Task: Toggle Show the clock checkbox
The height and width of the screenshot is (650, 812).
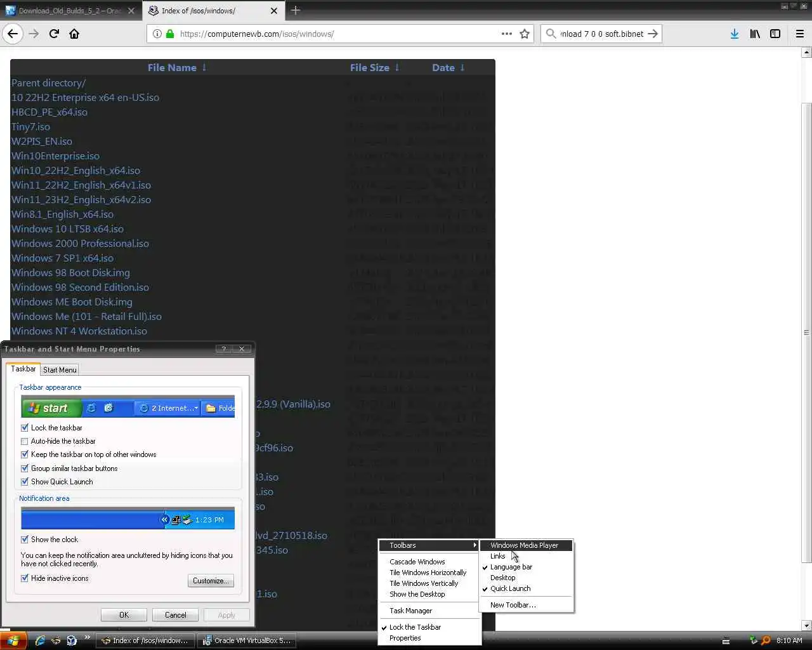Action: (25, 540)
